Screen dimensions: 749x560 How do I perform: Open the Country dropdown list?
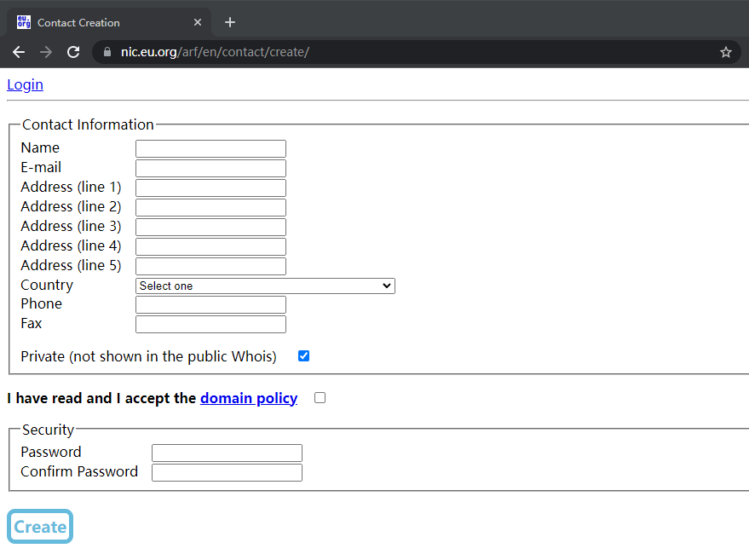tap(265, 286)
